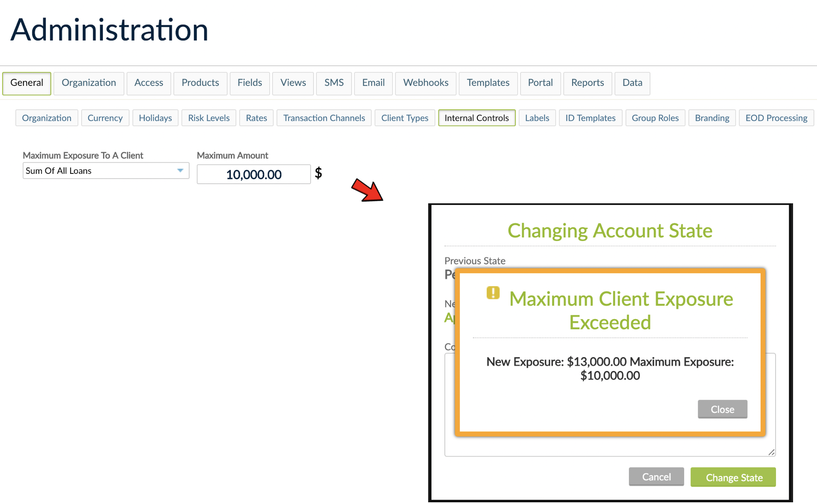Select the Risk Levels section
The width and height of the screenshot is (817, 504).
(x=209, y=118)
